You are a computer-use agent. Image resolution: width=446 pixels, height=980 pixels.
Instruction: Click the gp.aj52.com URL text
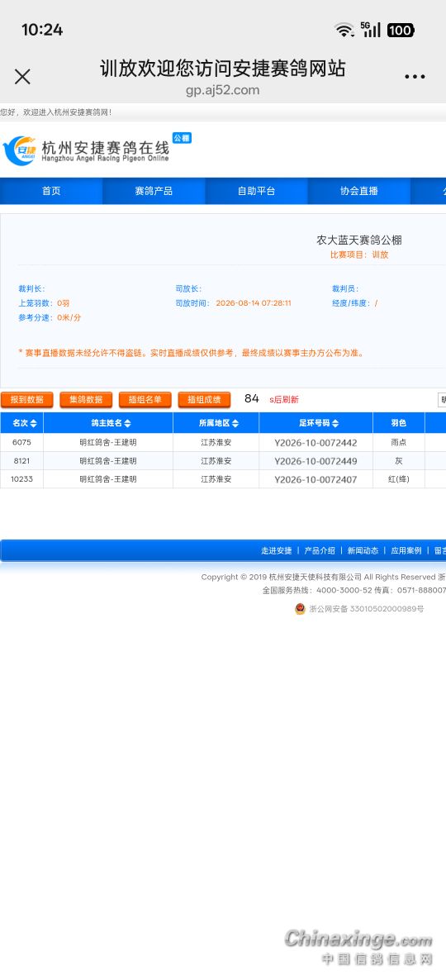[222, 90]
